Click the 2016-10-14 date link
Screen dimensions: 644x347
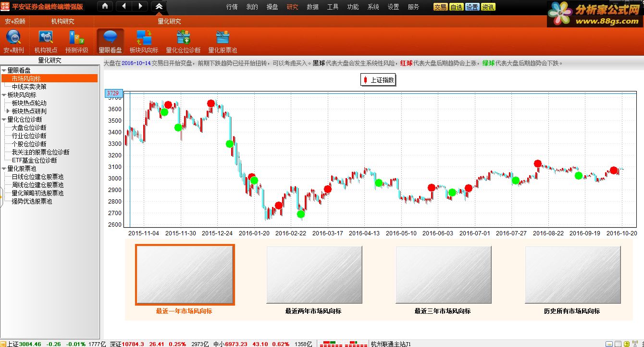coord(136,63)
